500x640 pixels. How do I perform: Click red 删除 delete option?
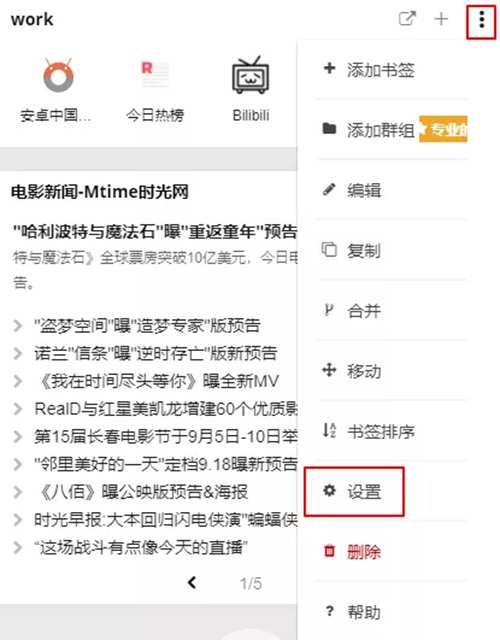(x=392, y=551)
